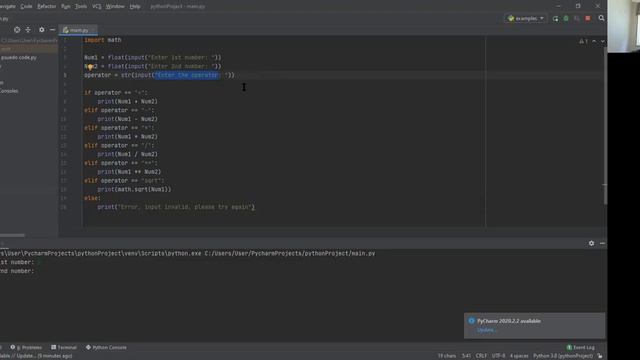The width and height of the screenshot is (640, 360).
Task: Click the 4 spaces indent setting
Action: (x=519, y=356)
